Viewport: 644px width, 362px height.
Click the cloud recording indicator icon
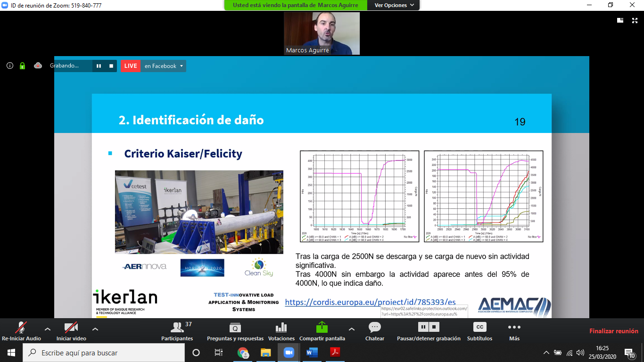pos(38,66)
